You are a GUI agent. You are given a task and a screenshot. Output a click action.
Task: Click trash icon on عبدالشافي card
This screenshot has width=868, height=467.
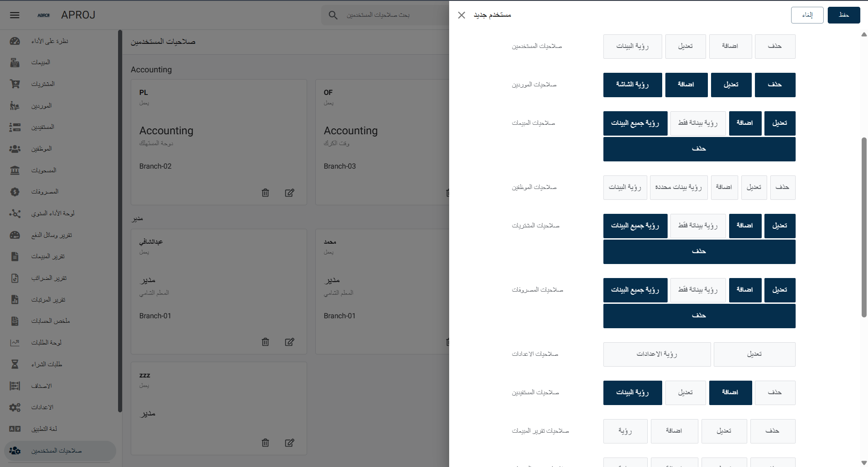[266, 342]
